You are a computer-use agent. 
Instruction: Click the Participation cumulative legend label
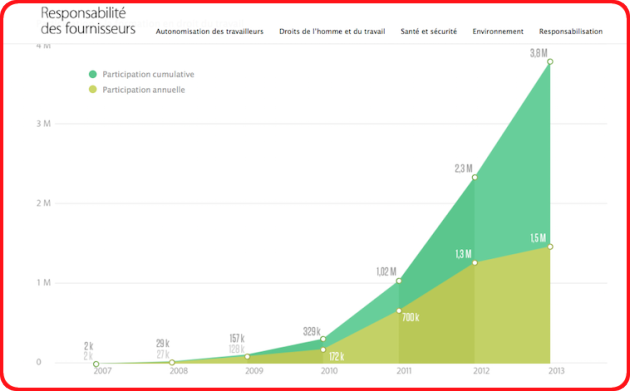[148, 74]
